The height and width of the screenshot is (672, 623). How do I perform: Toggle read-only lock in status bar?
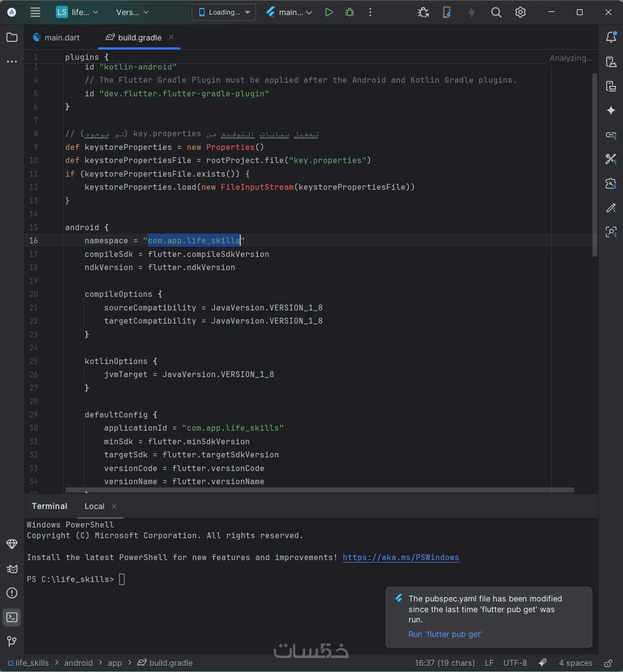pyautogui.click(x=608, y=663)
